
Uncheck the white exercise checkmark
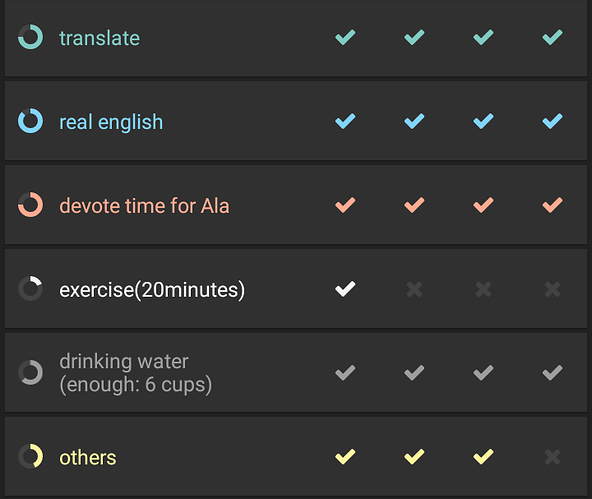pyautogui.click(x=345, y=289)
